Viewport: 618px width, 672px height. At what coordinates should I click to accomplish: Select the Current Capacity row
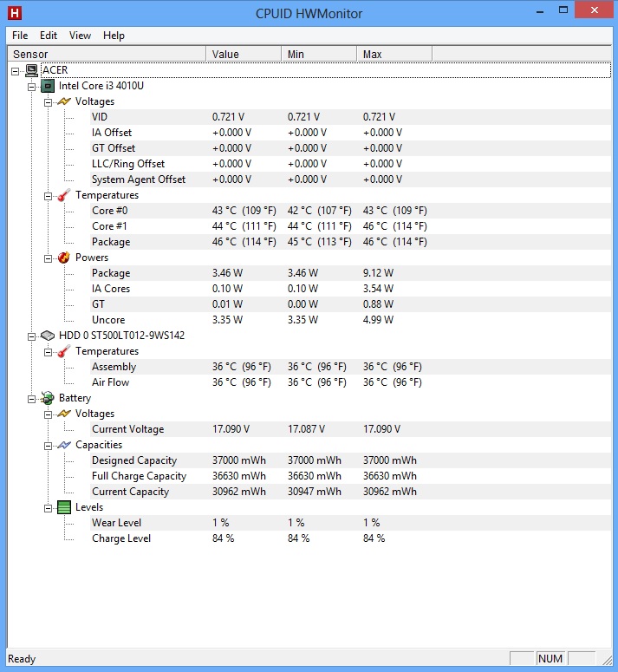(x=351, y=492)
